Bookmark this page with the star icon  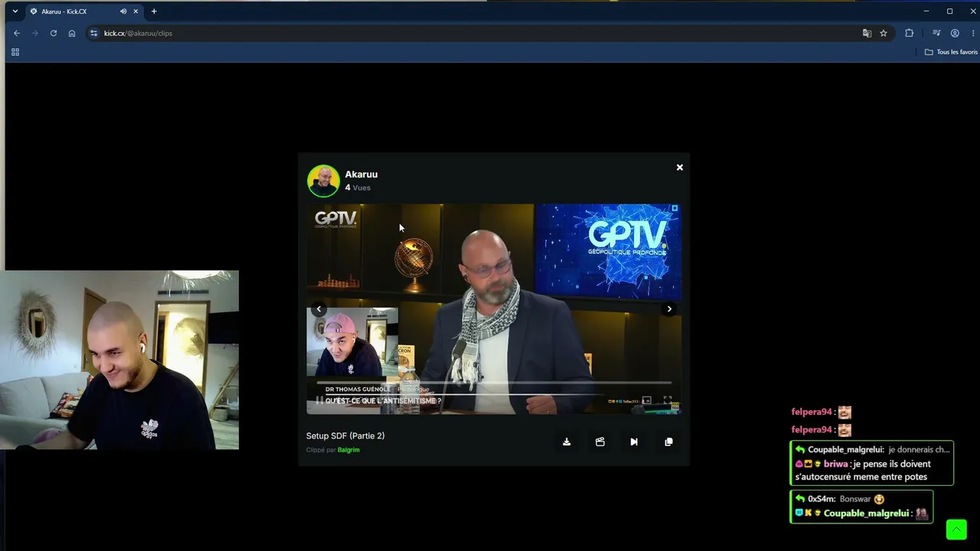tap(884, 33)
